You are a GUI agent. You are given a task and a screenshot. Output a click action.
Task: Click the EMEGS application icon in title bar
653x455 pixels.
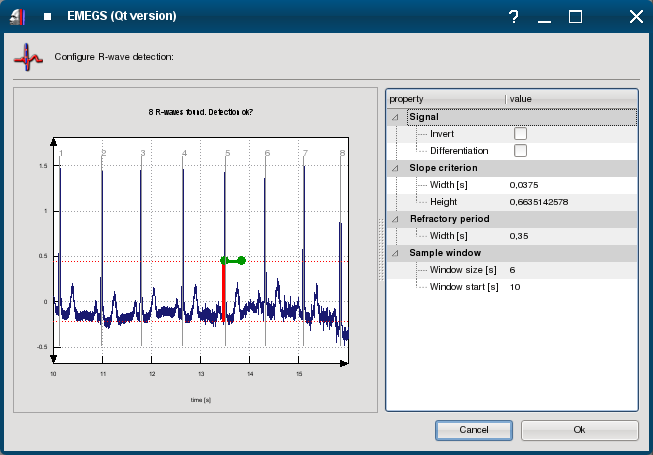[16, 16]
